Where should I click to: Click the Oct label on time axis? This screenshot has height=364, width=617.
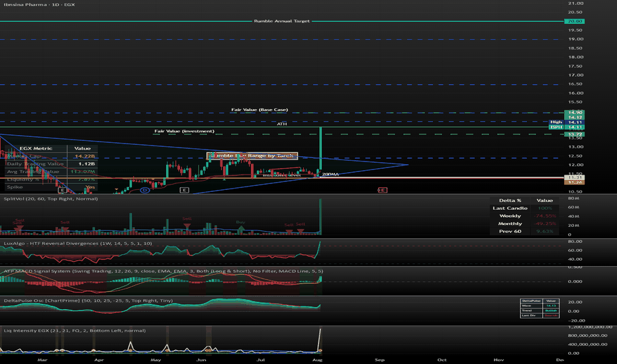(442, 359)
